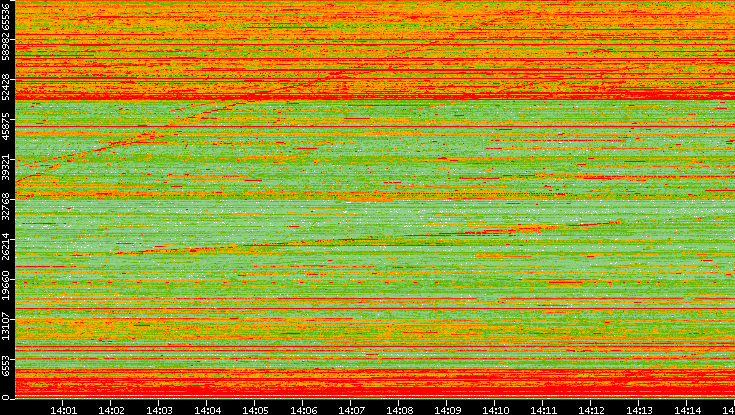735x415 pixels.
Task: Pick the 14:10 time axis label
Action: (x=495, y=410)
